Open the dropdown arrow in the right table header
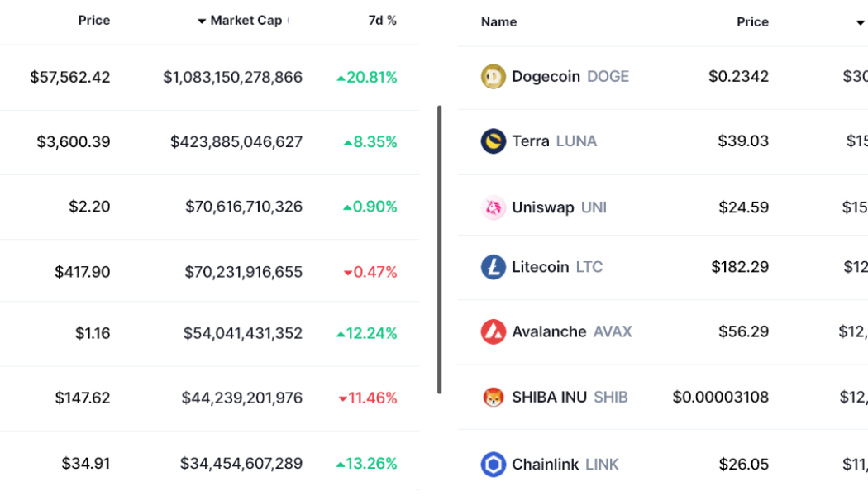The height and width of the screenshot is (496, 868). [861, 22]
